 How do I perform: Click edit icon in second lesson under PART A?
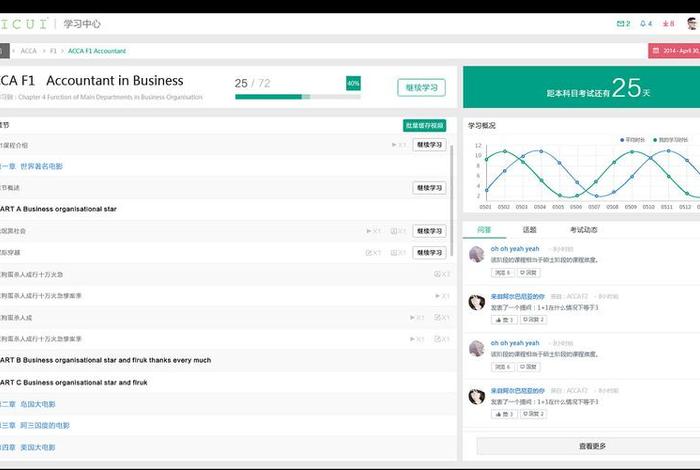click(369, 253)
